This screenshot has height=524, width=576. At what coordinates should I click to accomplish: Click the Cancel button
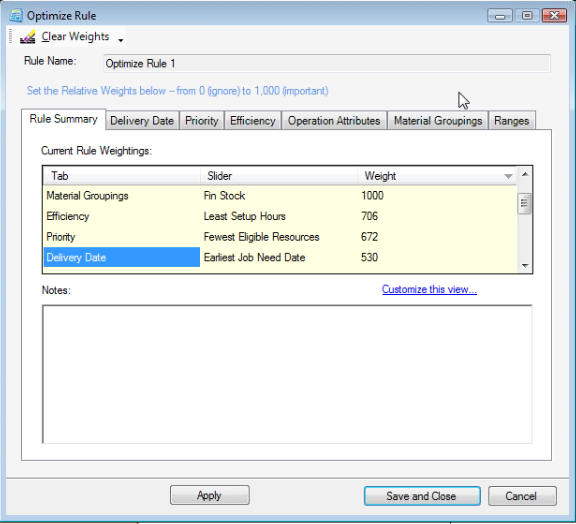click(x=522, y=496)
